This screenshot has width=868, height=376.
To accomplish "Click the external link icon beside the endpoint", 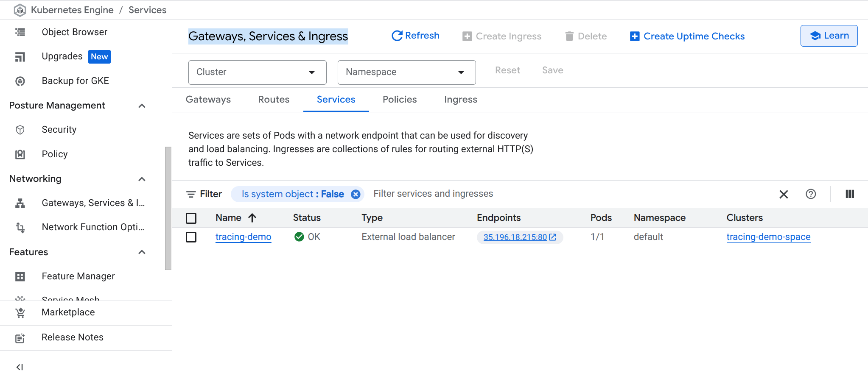I will coord(553,237).
